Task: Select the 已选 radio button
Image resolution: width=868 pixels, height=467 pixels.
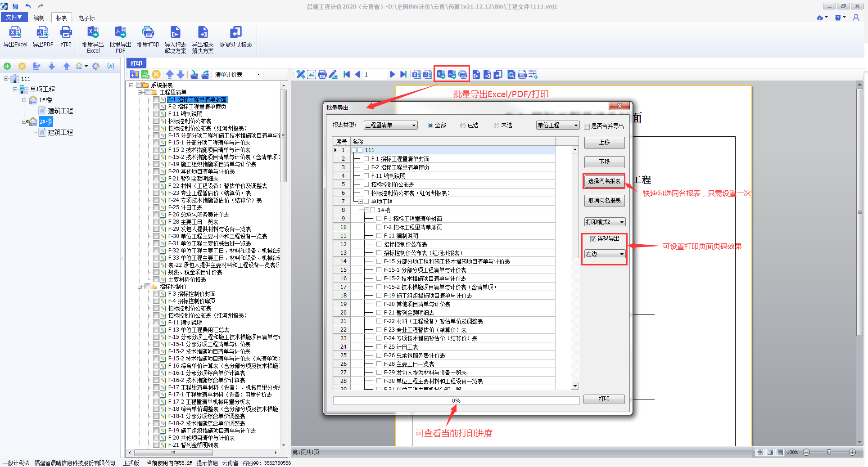Action: [x=463, y=126]
